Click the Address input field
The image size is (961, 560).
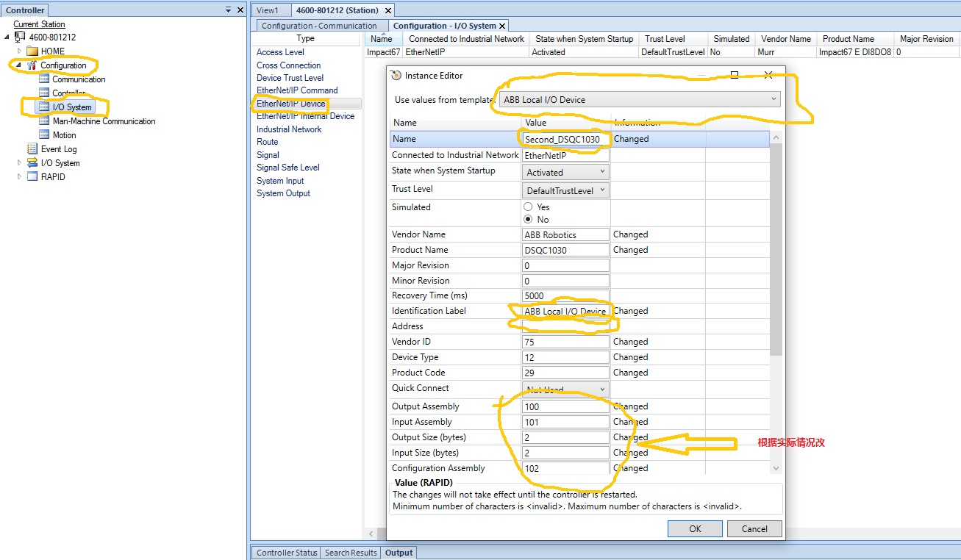tap(565, 326)
